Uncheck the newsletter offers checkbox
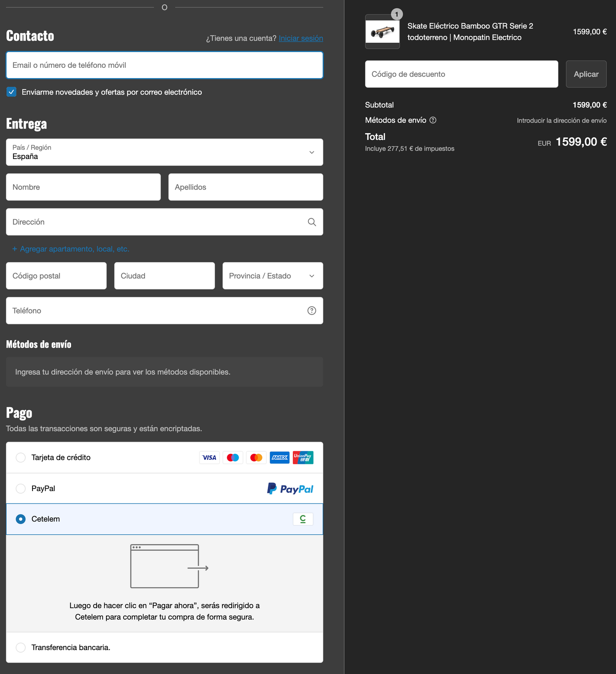This screenshot has width=616, height=674. coord(11,92)
